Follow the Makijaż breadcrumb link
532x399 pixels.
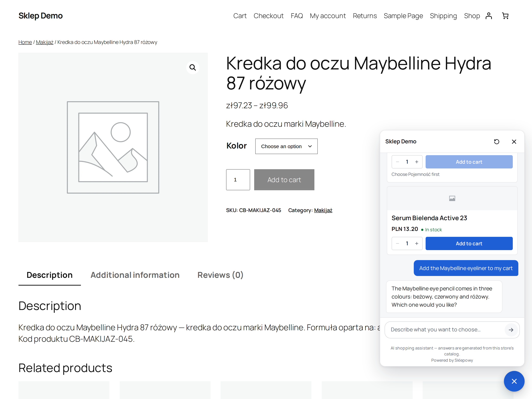[x=45, y=42]
